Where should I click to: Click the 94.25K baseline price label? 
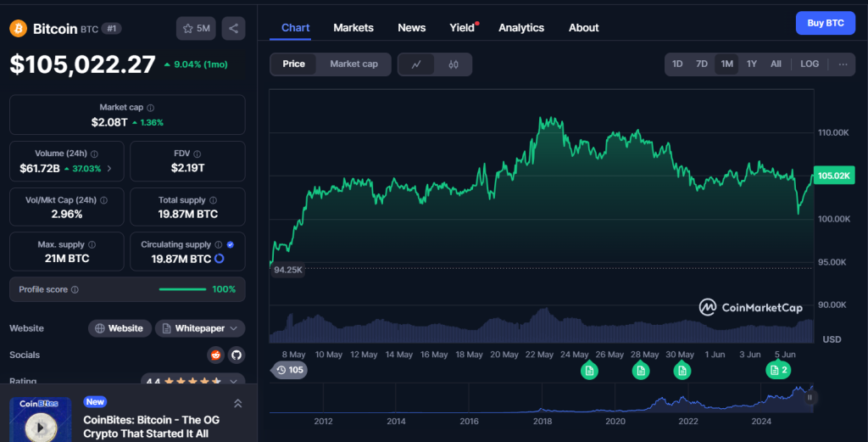pyautogui.click(x=288, y=270)
